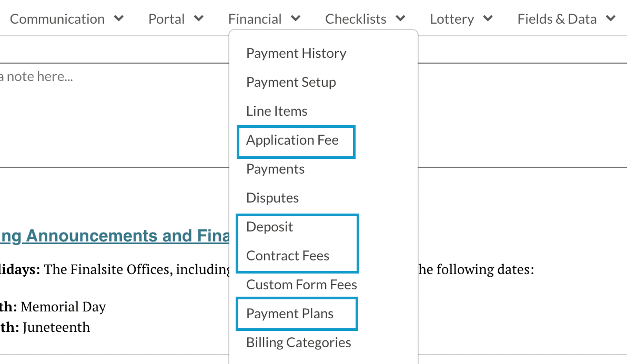Collapse the Financial dropdown
The image size is (627, 364).
tap(264, 19)
